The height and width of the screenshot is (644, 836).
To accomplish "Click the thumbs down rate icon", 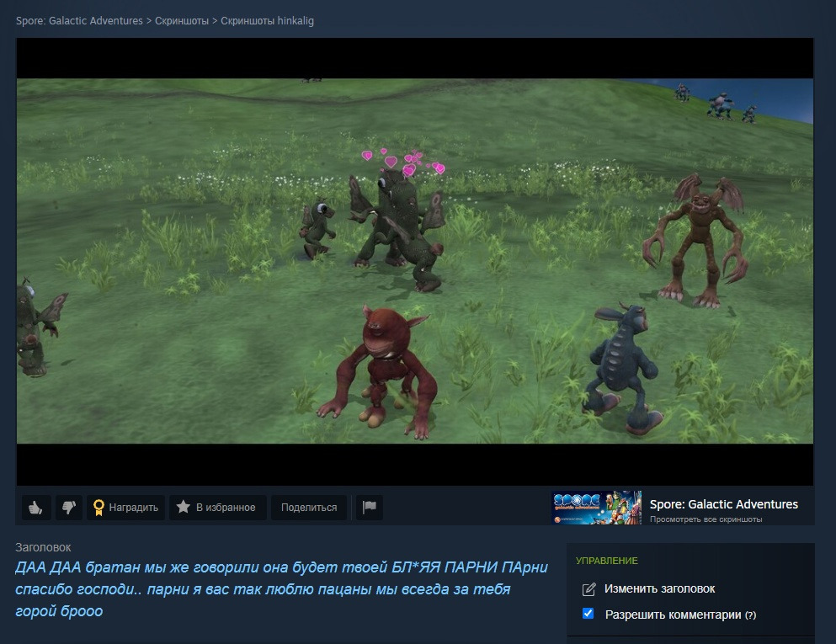I will point(69,507).
